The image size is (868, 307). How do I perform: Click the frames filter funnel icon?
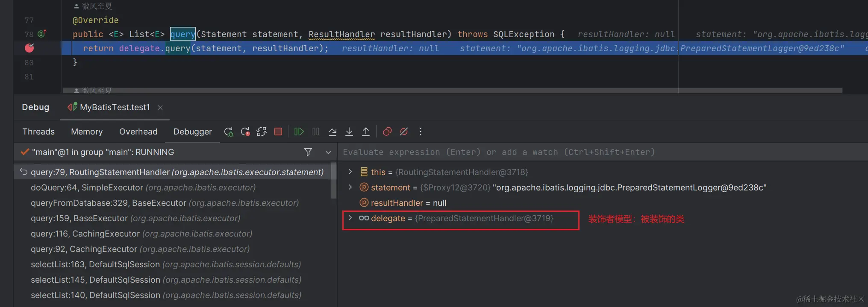(x=308, y=152)
